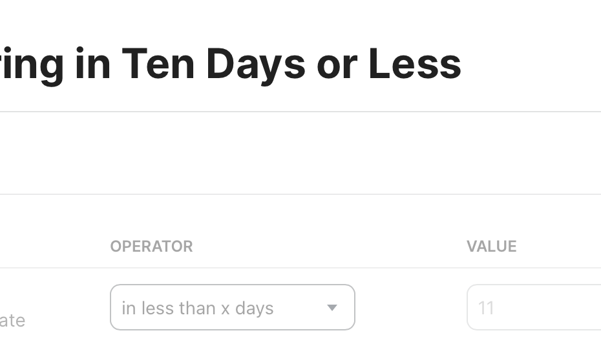Click the blank area left of 11 in value box
This screenshot has height=364, width=601.
473,307
